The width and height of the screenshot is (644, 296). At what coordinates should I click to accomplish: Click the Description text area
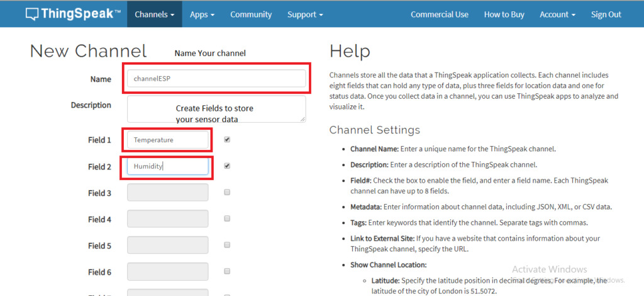[216, 109]
